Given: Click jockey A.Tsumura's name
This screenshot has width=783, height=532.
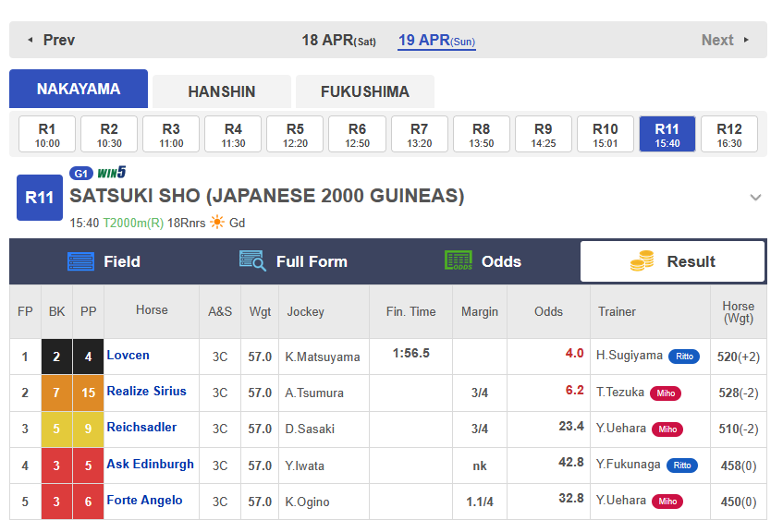Looking at the screenshot, I should (314, 393).
